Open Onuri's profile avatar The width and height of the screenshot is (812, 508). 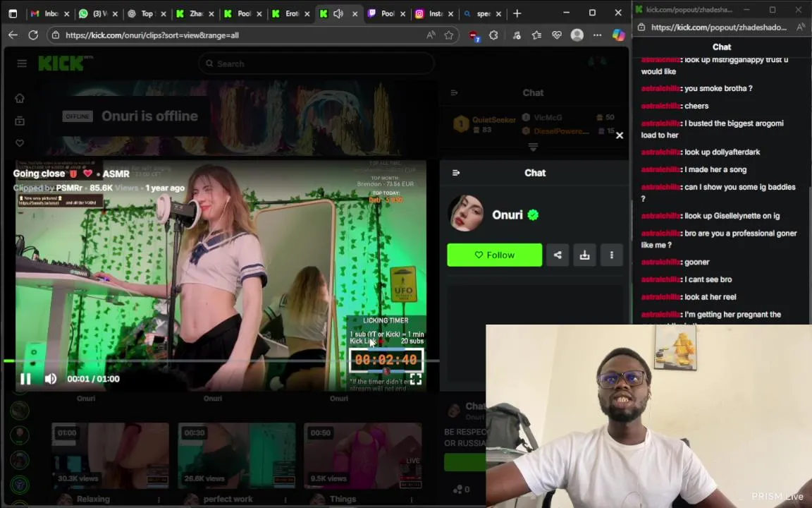[x=465, y=214]
